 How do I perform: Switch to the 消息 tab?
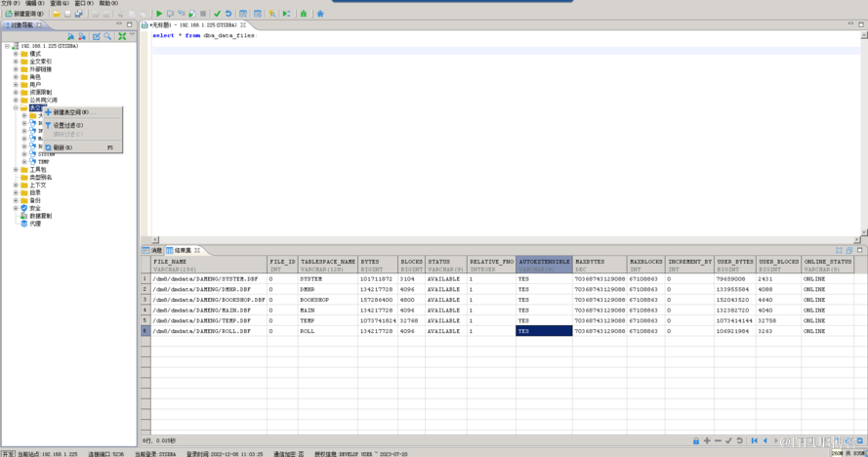click(153, 251)
